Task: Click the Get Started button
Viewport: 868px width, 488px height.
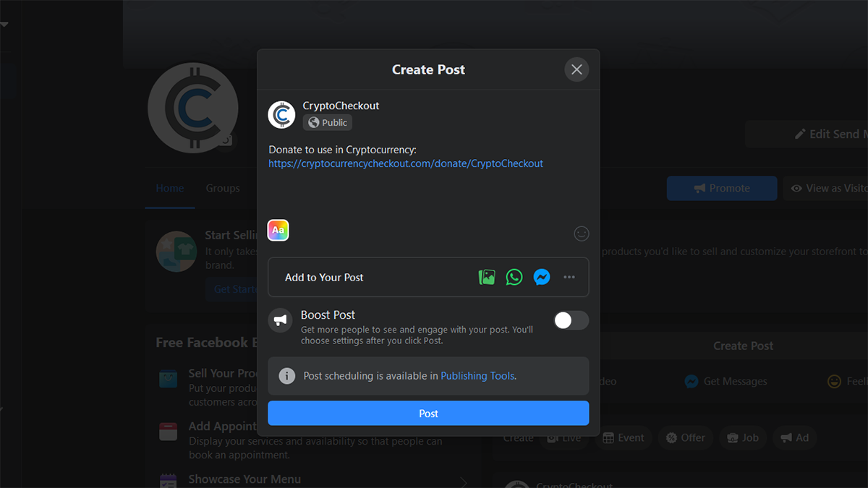Action: click(x=236, y=289)
